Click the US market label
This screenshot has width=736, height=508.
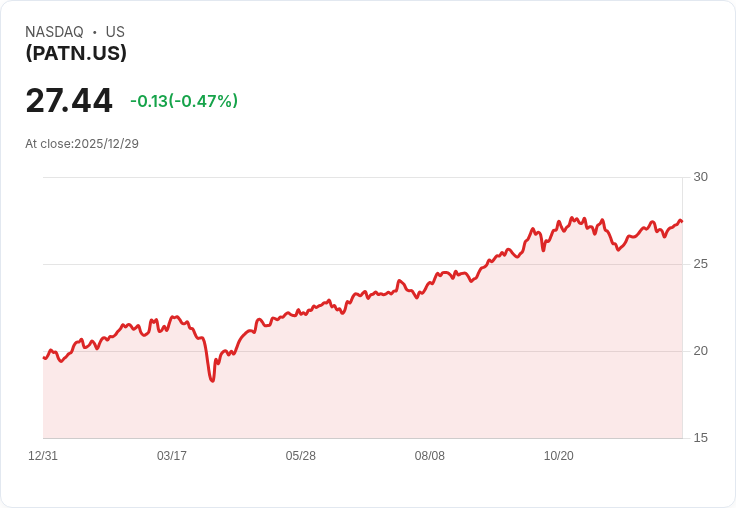coord(115,32)
